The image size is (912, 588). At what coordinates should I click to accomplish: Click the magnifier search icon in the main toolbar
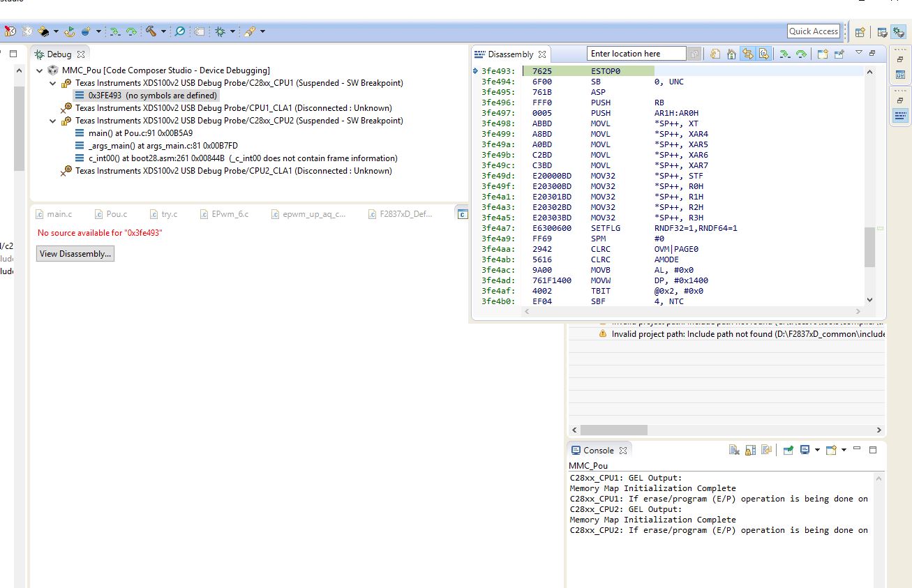point(180,31)
